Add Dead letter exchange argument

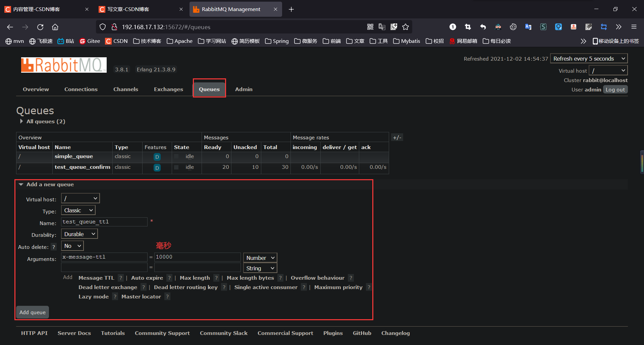coord(108,287)
